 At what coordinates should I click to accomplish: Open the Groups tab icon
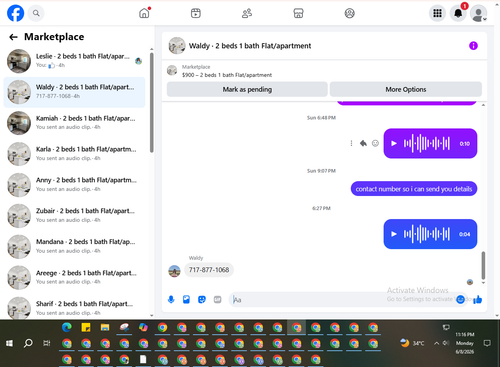point(349,13)
